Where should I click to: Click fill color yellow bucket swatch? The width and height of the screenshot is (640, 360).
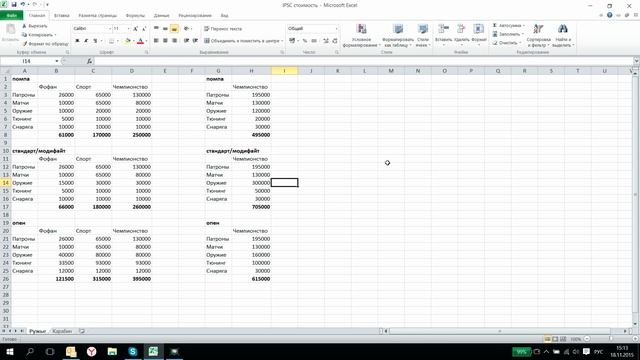(128, 40)
